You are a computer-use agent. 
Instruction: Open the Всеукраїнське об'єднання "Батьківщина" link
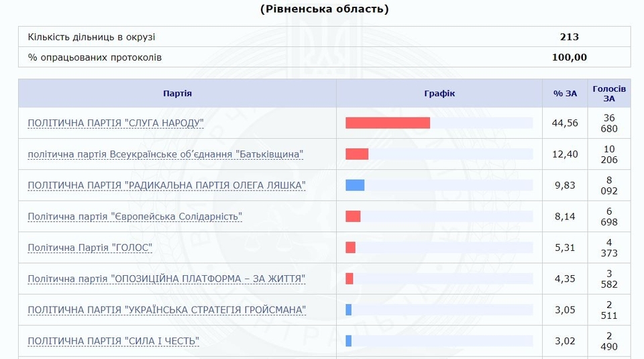tap(165, 154)
